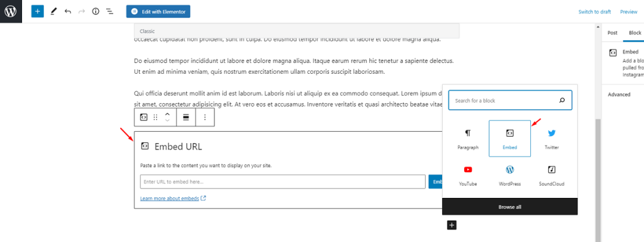Insert the YouTube block
Viewport: 644px width, 242px height.
click(468, 175)
